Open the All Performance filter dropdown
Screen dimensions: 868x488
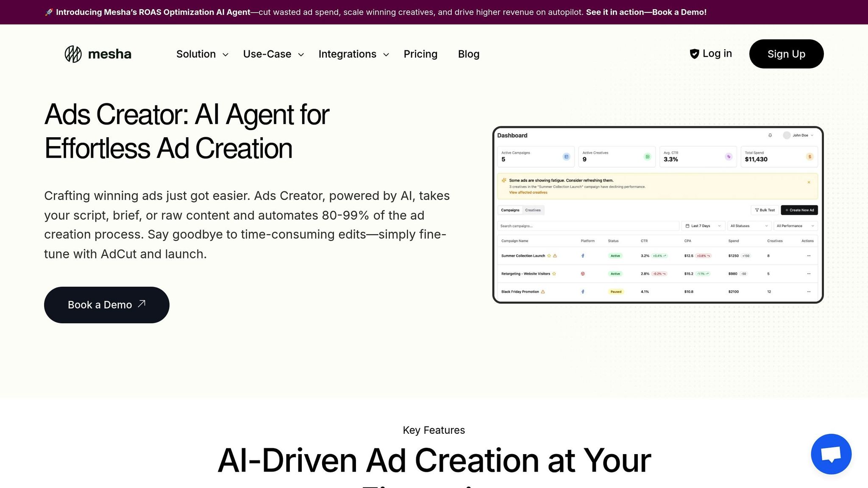tap(796, 226)
